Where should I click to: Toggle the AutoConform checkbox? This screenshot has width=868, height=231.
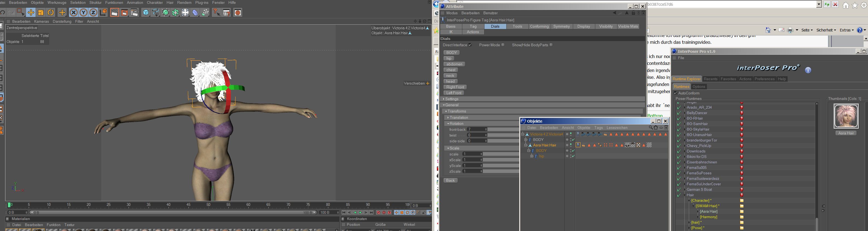(676, 93)
